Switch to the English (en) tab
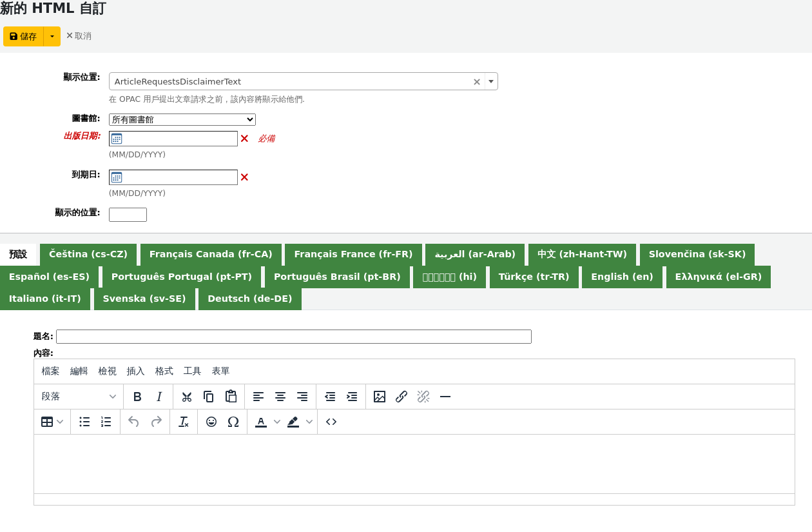This screenshot has width=812, height=532. click(622, 277)
